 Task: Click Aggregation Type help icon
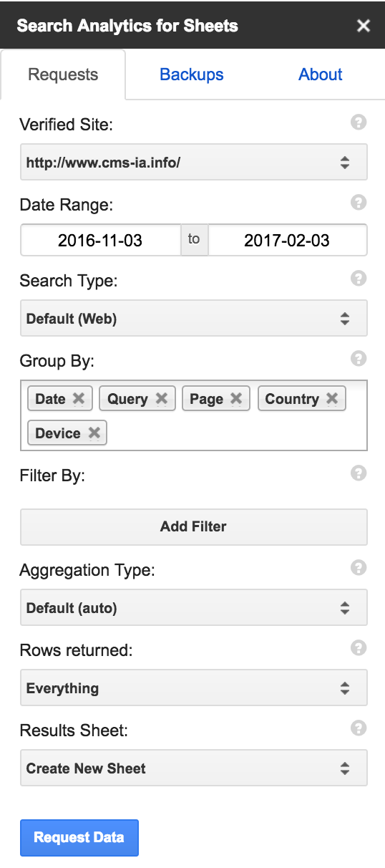(x=359, y=568)
